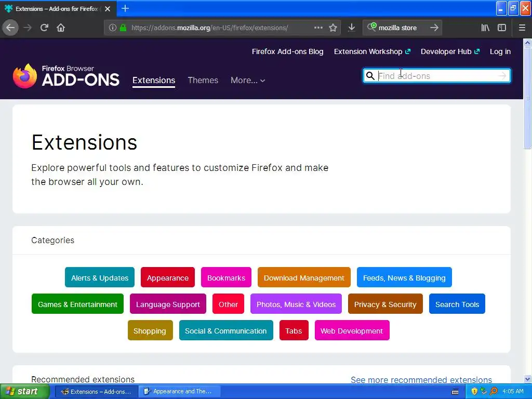Open the Firefox home page
This screenshot has height=399, width=532.
(61, 28)
